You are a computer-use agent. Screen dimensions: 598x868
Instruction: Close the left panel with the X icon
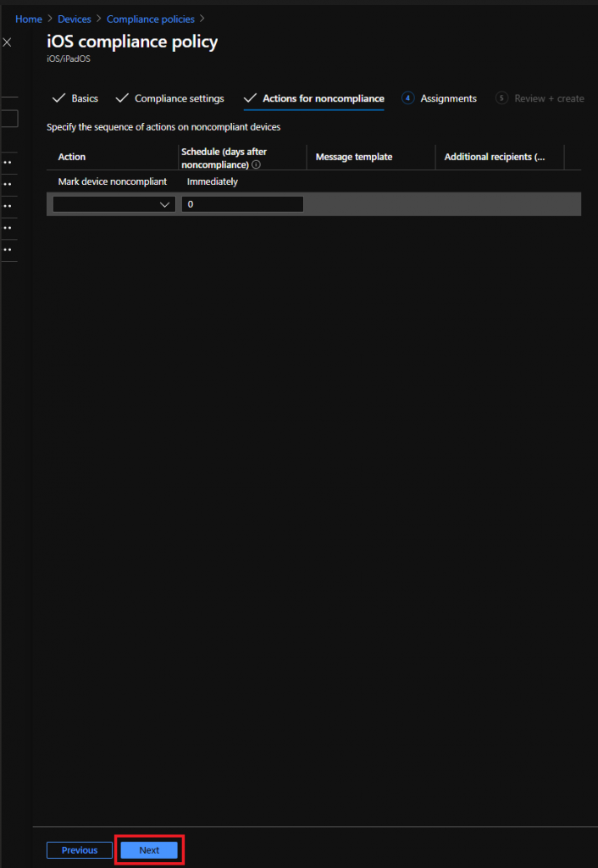tap(7, 42)
